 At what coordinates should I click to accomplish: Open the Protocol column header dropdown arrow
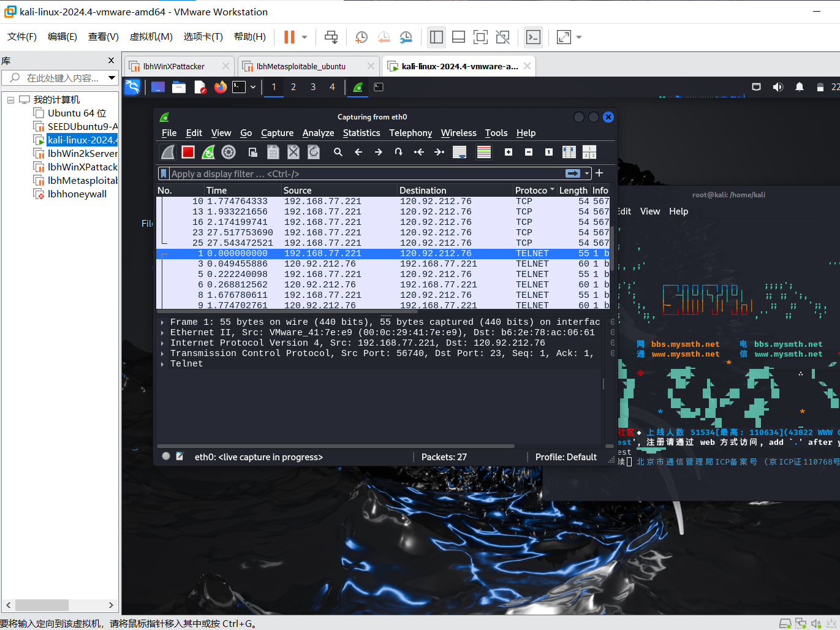(x=553, y=190)
